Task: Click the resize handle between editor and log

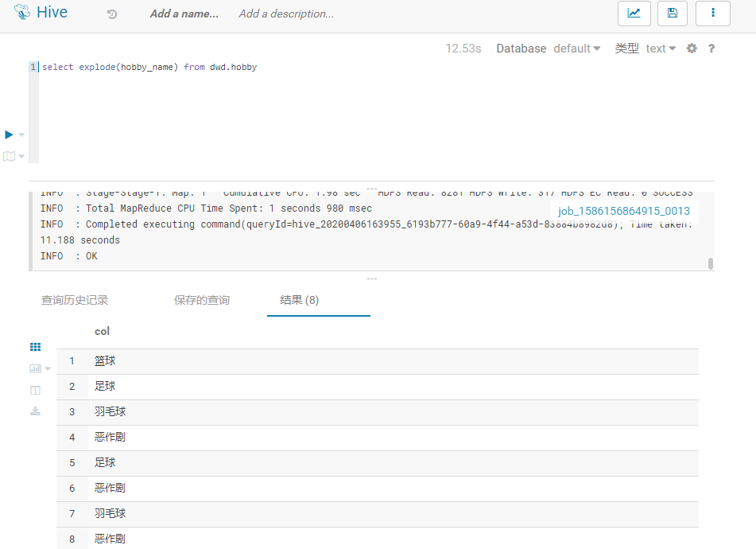Action: (372, 189)
